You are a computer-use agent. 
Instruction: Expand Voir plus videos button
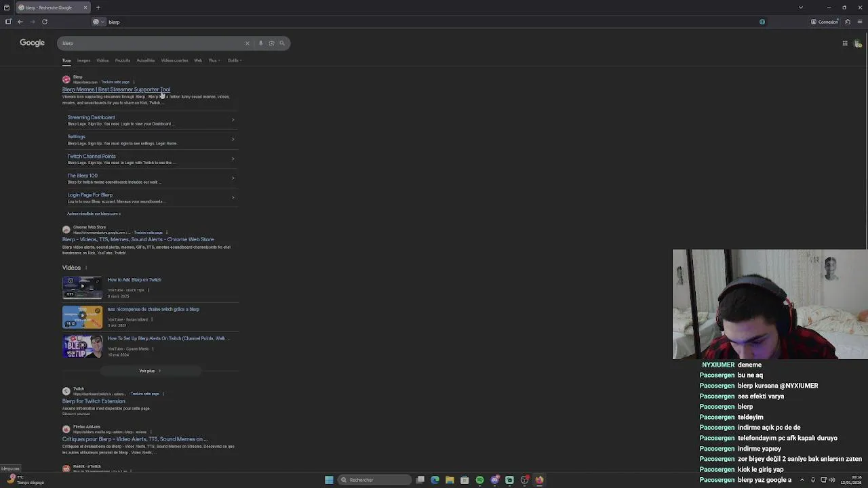point(150,371)
